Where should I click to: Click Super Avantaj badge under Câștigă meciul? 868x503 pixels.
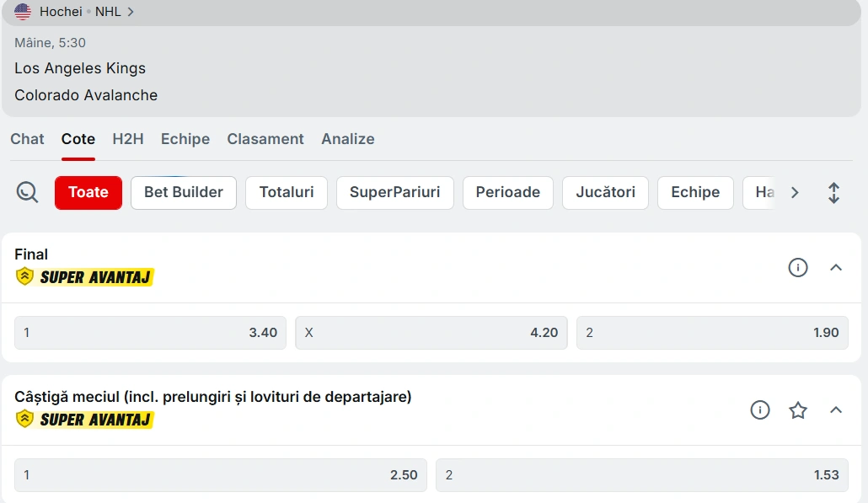[85, 419]
